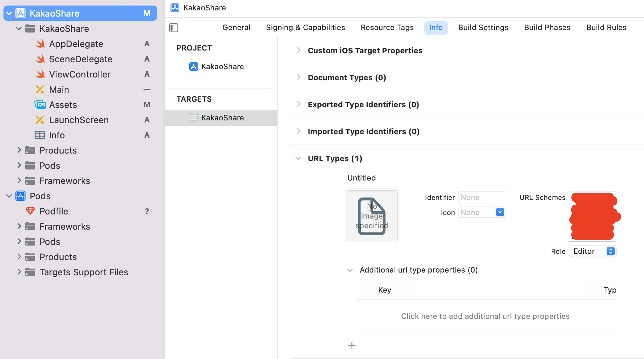Click the URL type Identifier field
644x359 pixels.
pos(482,197)
